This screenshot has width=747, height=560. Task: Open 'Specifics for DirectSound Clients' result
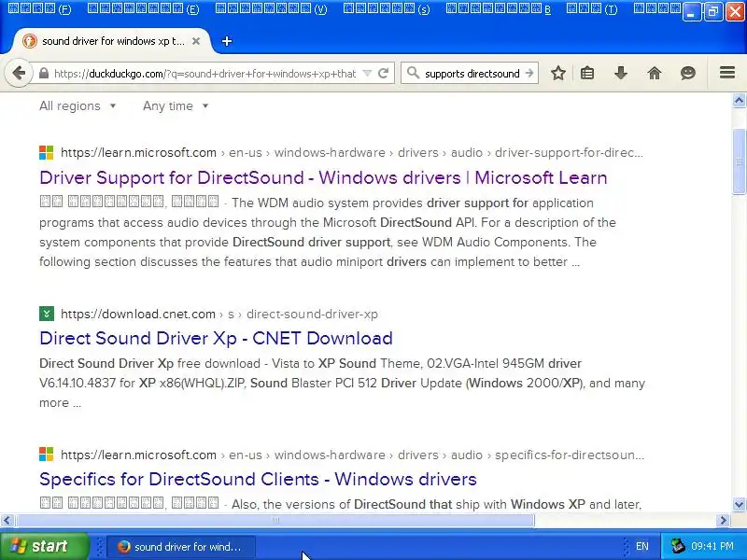point(258,479)
